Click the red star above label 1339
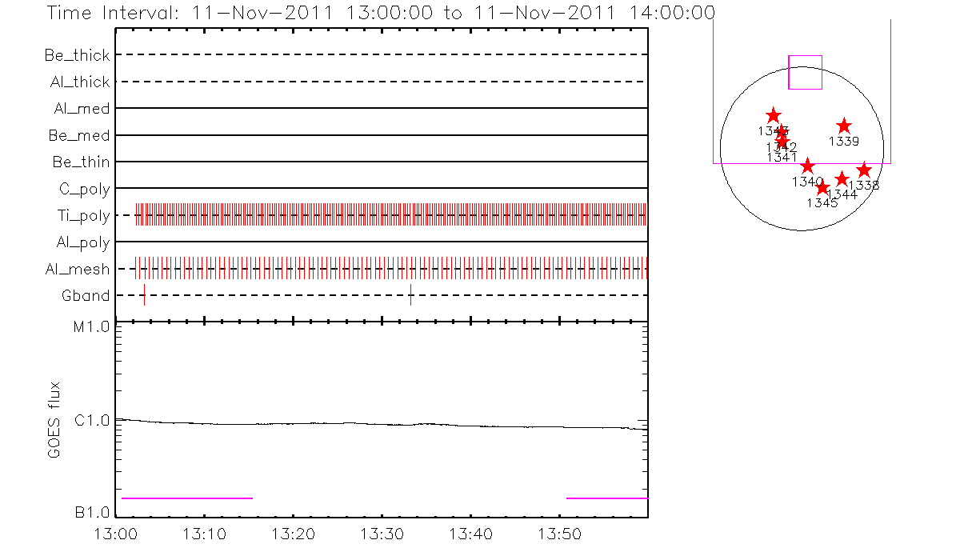Screen dimensions: 960x560 coord(844,126)
